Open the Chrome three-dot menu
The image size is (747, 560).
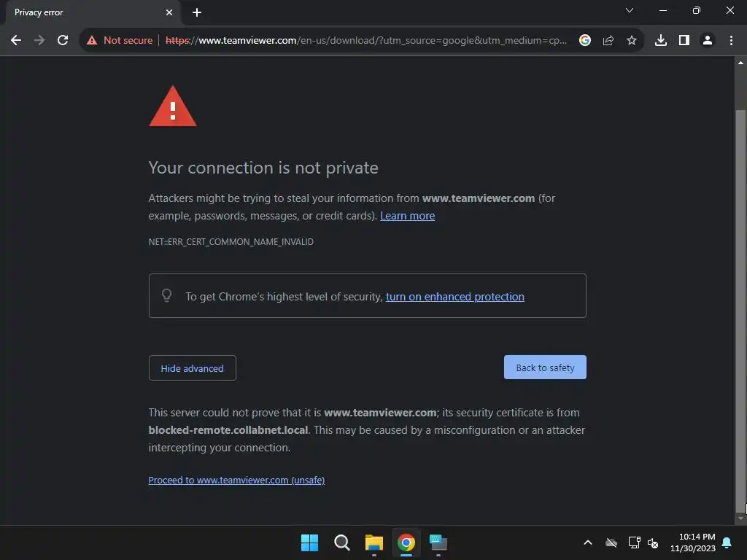pos(731,41)
